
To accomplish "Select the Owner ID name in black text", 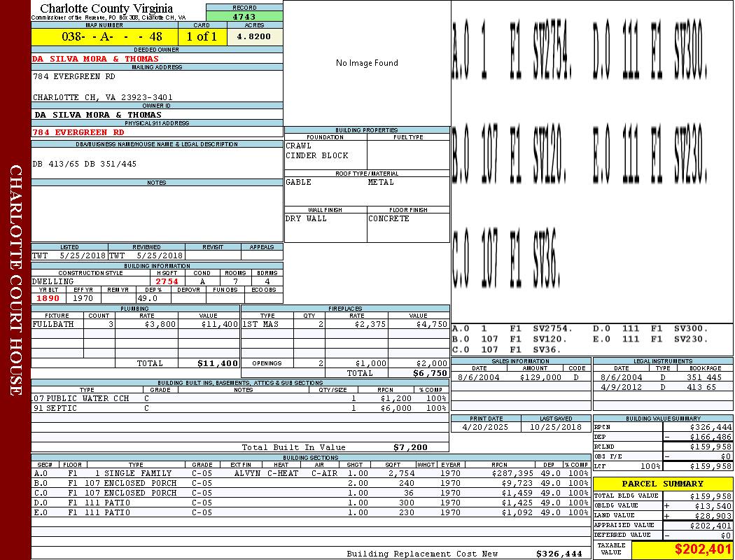I will pyautogui.click(x=98, y=115).
